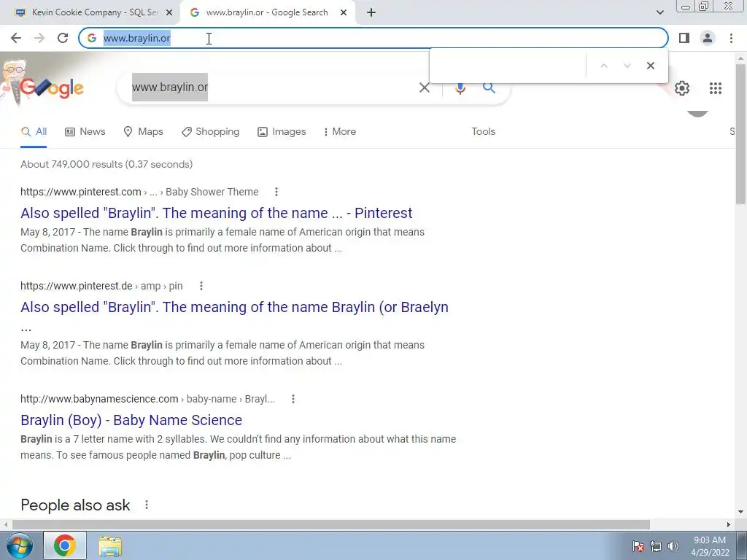The width and height of the screenshot is (747, 560).
Task: Open the Windows Start menu
Action: 19,545
